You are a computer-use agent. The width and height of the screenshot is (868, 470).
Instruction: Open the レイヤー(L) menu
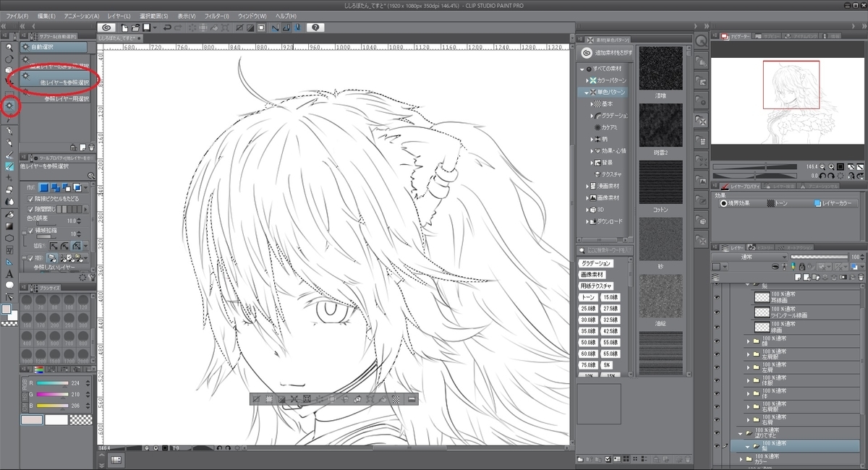point(118,15)
